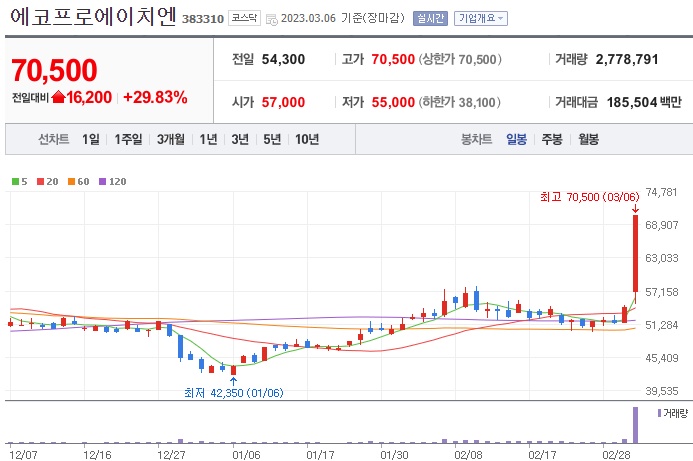Select the 10년 line chart period

pos(307,139)
